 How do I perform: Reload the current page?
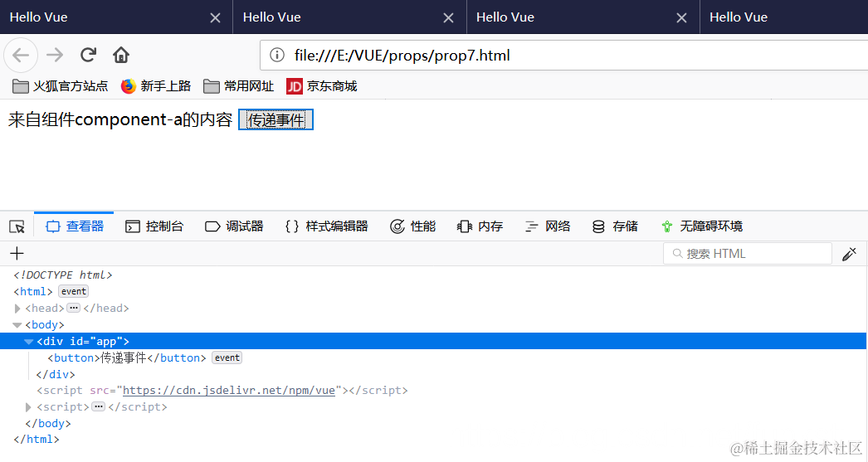click(x=89, y=55)
